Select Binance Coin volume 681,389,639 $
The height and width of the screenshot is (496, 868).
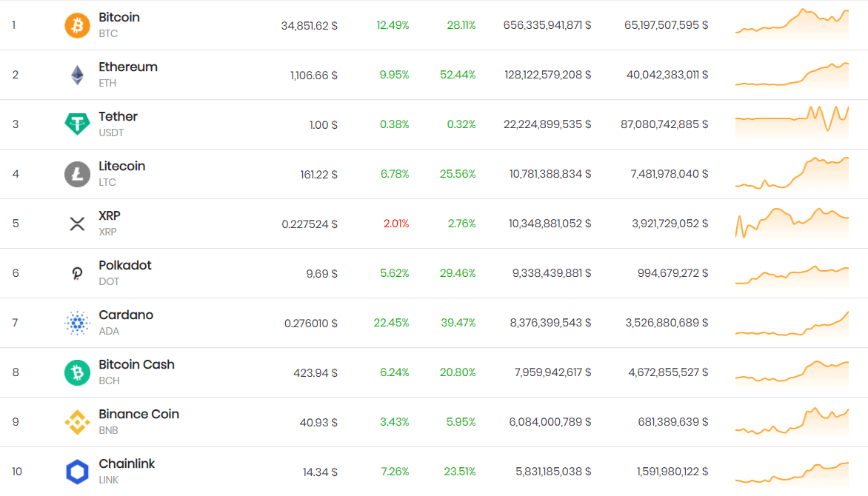pyautogui.click(x=672, y=422)
